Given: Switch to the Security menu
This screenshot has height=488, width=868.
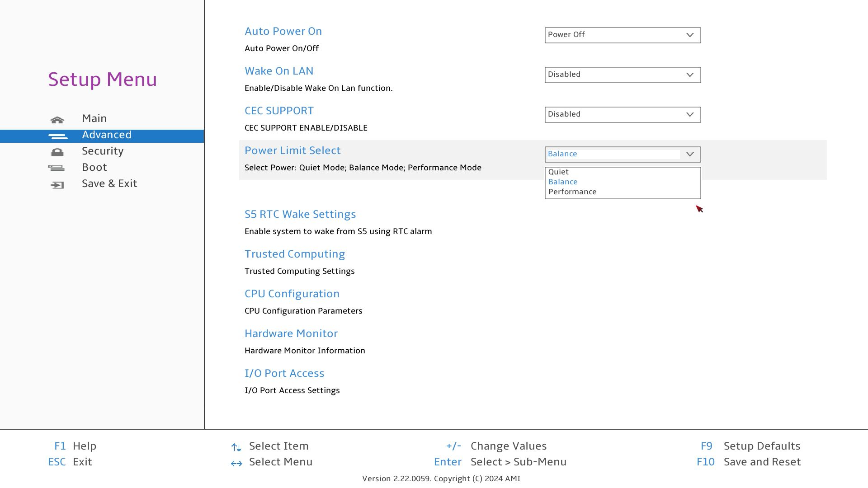Looking at the screenshot, I should click(103, 151).
